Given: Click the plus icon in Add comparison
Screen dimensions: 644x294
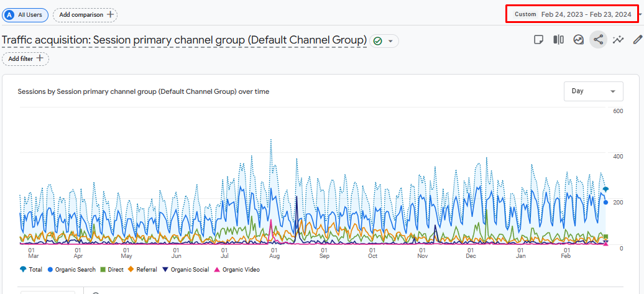Looking at the screenshot, I should coord(110,14).
